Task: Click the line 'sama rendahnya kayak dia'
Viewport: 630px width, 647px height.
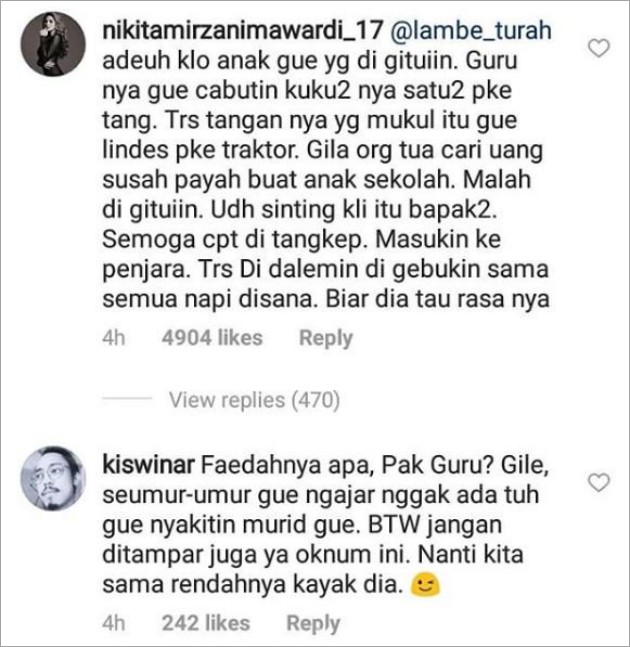Action: [252, 585]
